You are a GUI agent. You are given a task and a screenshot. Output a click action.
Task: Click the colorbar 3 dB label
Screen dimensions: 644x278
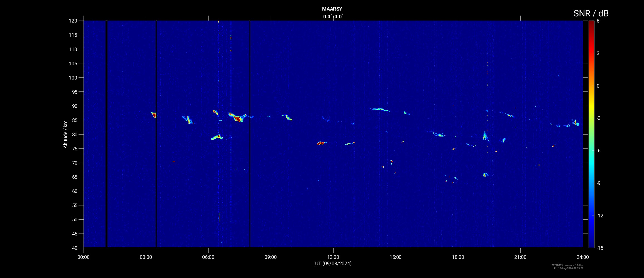(x=598, y=53)
